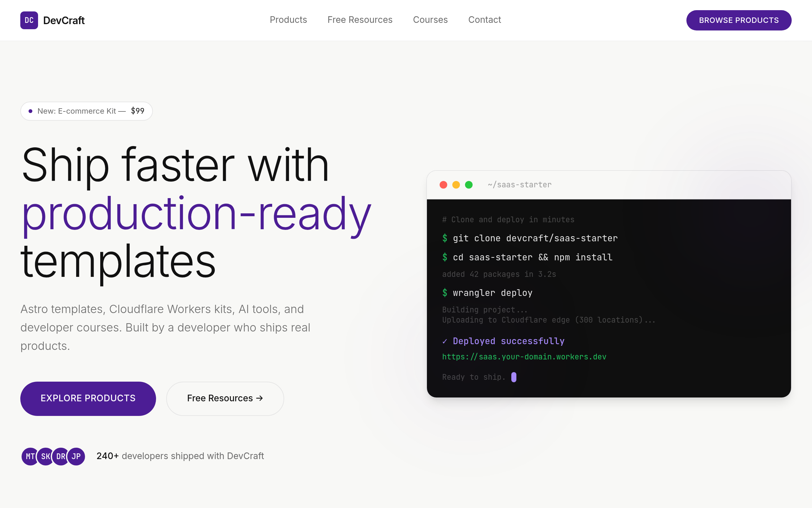Click the 'Uploading to Cloudflare edge' line

click(549, 320)
